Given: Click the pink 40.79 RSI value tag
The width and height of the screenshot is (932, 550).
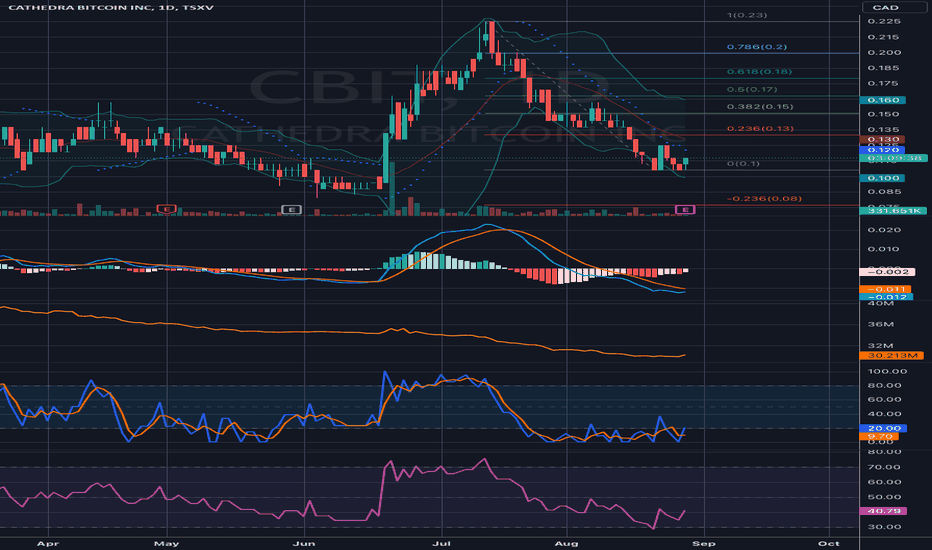Looking at the screenshot, I should point(883,511).
